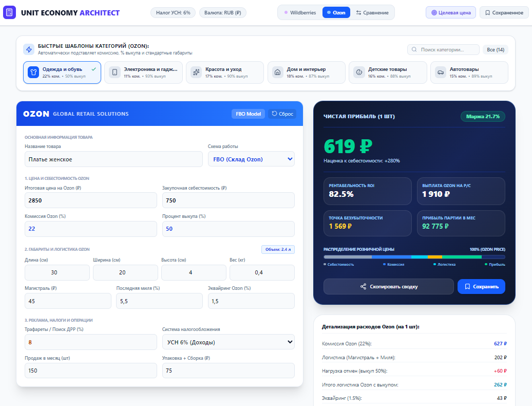The width and height of the screenshot is (532, 406).
Task: Click the Рентабельность ROI 82.5% card
Action: click(x=368, y=191)
